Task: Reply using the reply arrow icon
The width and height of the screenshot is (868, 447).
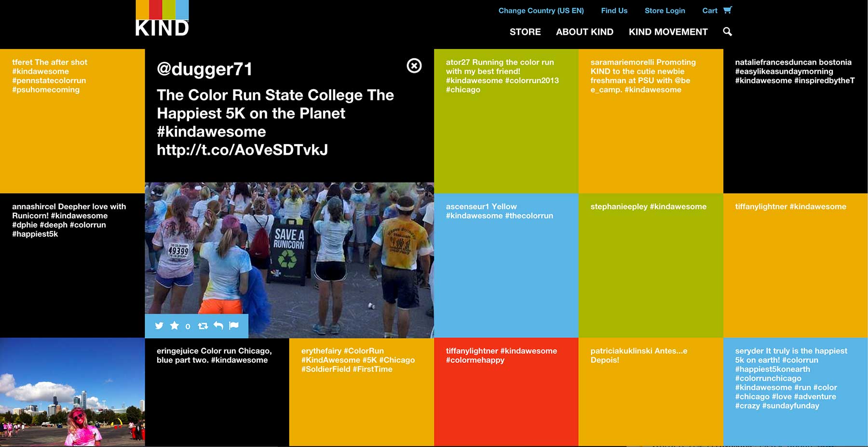Action: pos(218,326)
